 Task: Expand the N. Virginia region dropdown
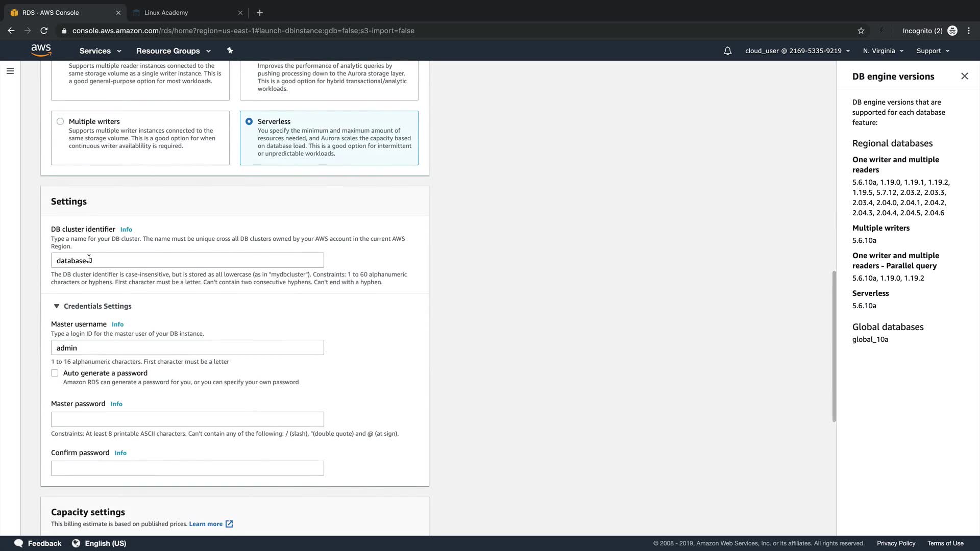point(883,51)
